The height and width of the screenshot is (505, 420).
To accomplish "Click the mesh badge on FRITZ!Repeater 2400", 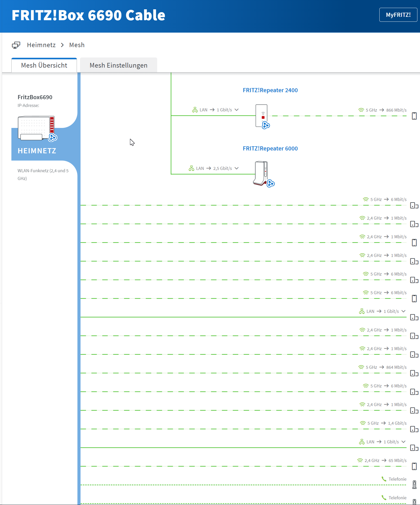I will pyautogui.click(x=266, y=125).
